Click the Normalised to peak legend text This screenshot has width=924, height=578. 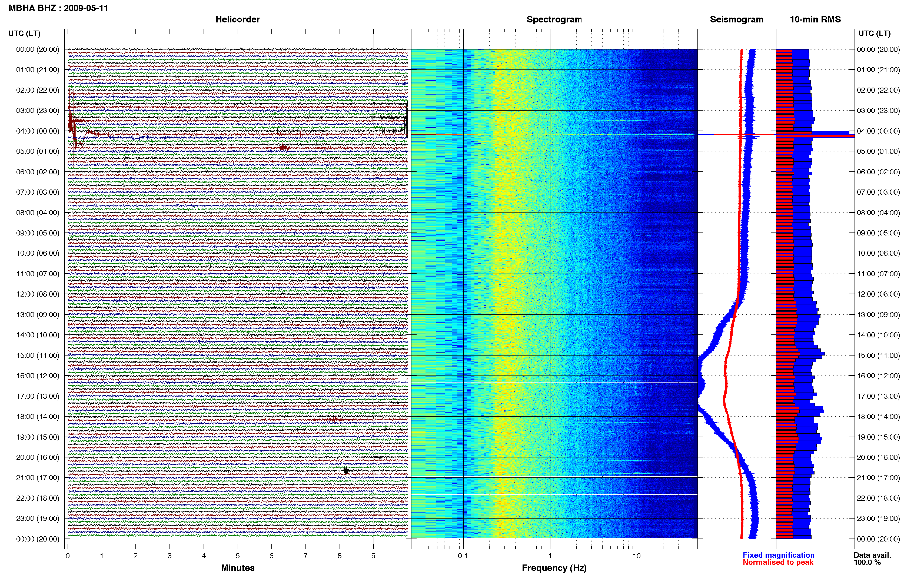coord(778,562)
